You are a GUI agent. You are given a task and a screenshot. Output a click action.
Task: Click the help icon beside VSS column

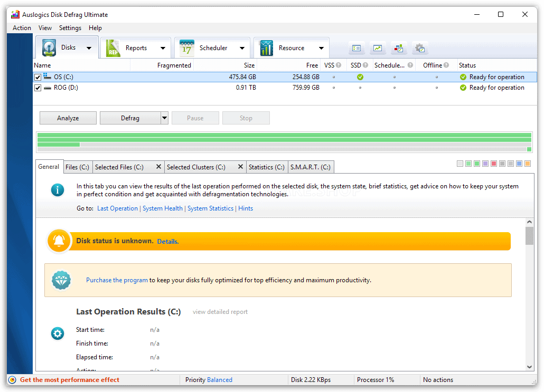[x=339, y=65]
